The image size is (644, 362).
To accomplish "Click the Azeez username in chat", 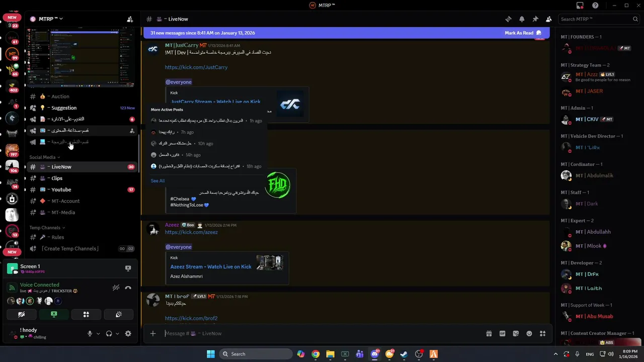I will tap(172, 225).
